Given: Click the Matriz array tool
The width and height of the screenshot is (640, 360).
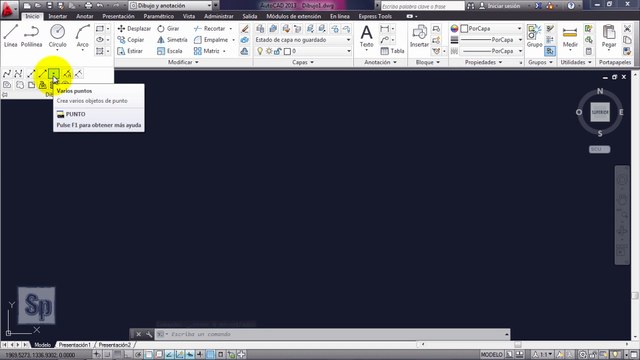Looking at the screenshot, I should pyautogui.click(x=207, y=51).
